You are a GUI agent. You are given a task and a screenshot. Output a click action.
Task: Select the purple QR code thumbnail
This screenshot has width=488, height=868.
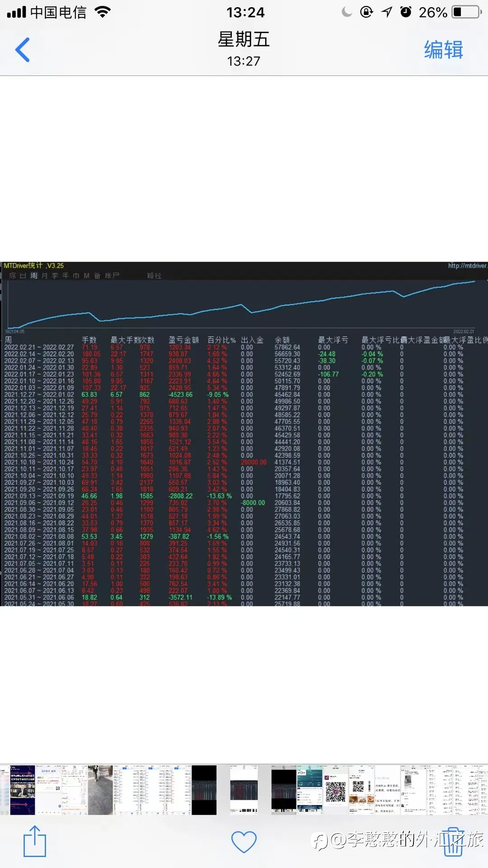[x=336, y=790]
